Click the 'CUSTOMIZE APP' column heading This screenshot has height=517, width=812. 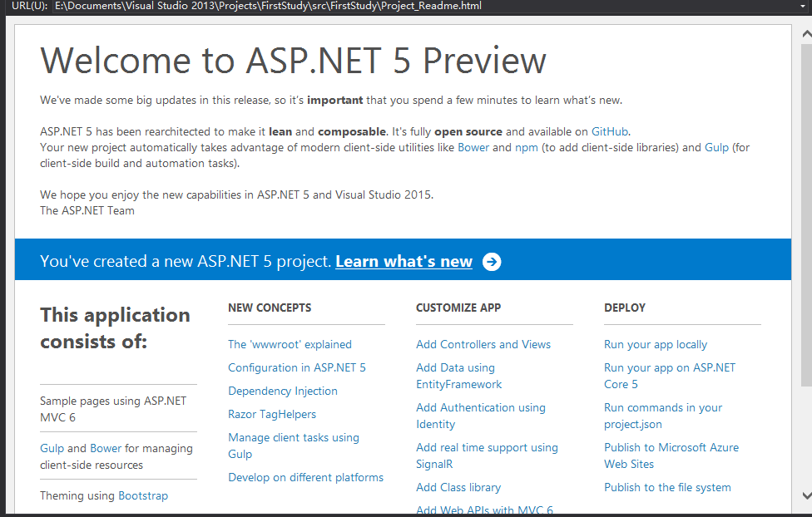coord(458,308)
